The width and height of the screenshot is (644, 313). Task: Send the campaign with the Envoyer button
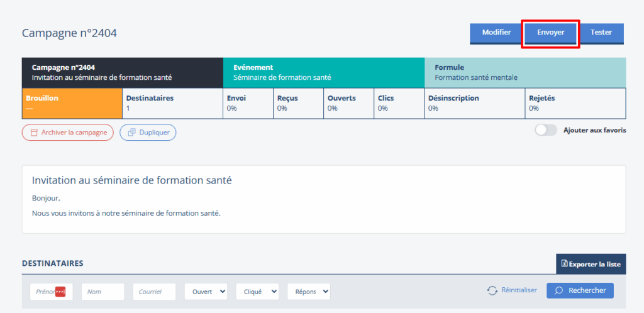(x=550, y=33)
